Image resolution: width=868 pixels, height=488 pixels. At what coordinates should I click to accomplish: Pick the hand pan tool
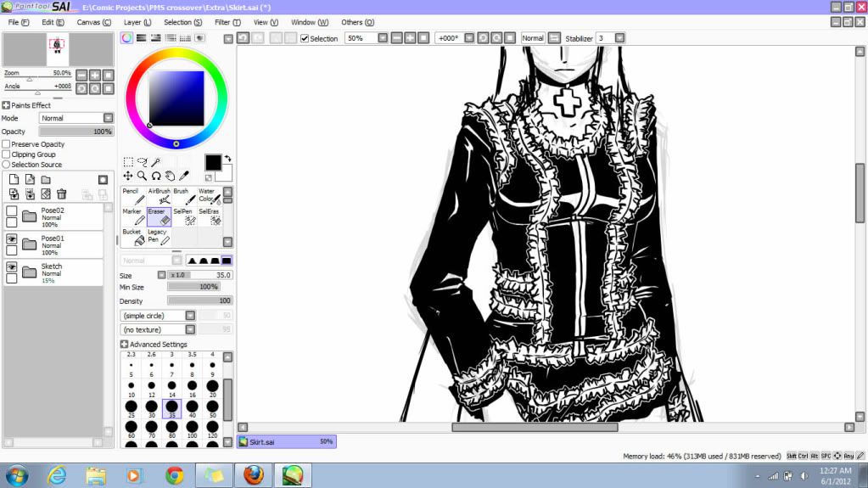(x=170, y=176)
